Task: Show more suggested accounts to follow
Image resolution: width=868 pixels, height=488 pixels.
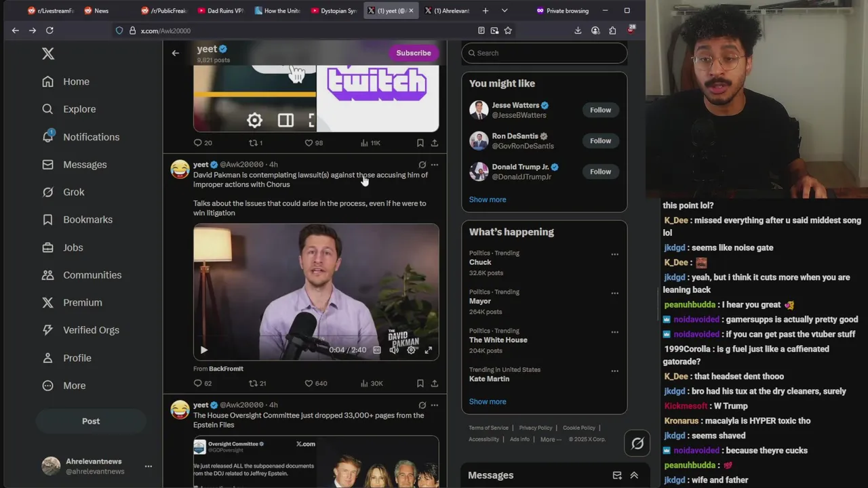Action: click(x=488, y=199)
